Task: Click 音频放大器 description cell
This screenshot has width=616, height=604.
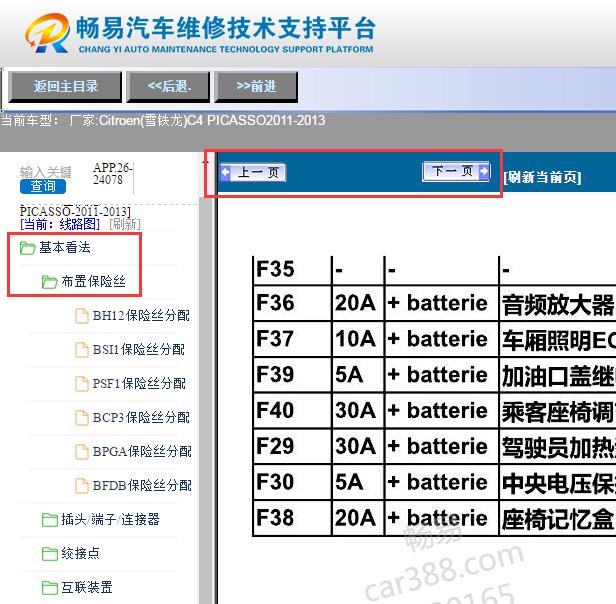Action: (558, 305)
